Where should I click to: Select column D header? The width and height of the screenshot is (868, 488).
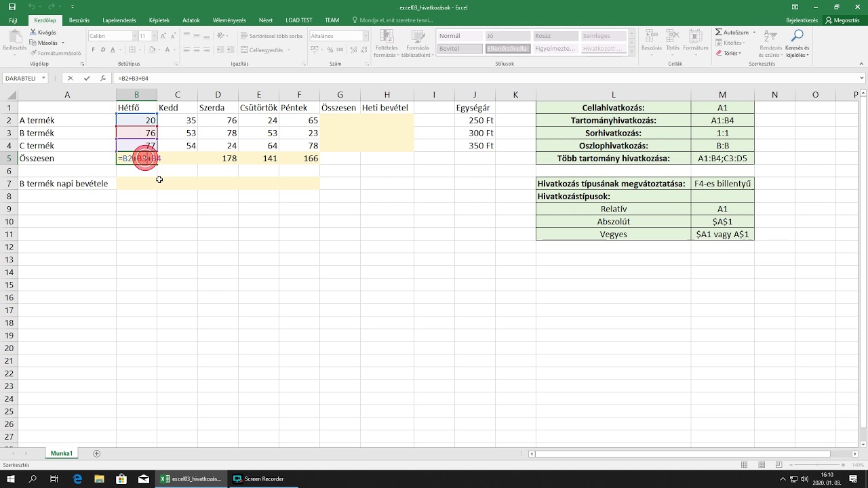[x=218, y=95]
